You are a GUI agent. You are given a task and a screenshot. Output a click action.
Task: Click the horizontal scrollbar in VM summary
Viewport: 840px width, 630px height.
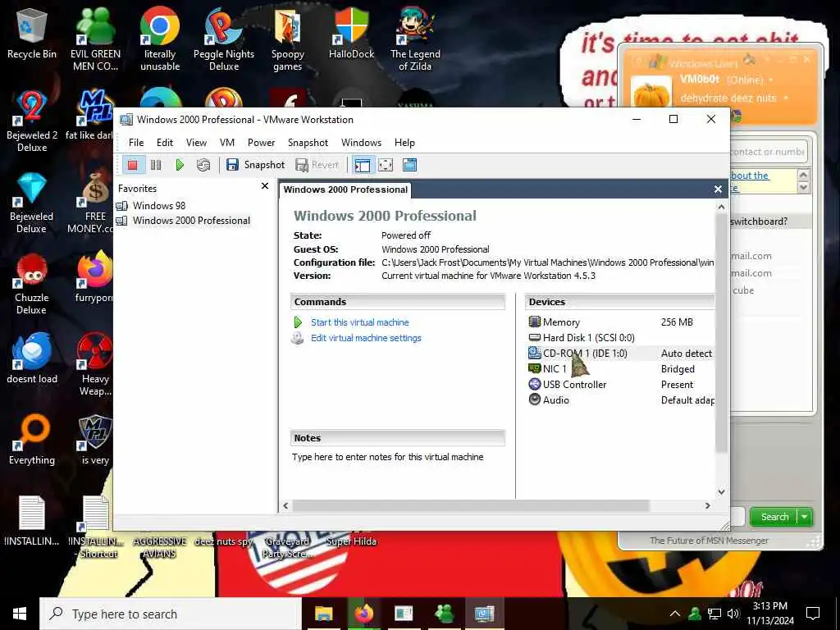coord(470,505)
